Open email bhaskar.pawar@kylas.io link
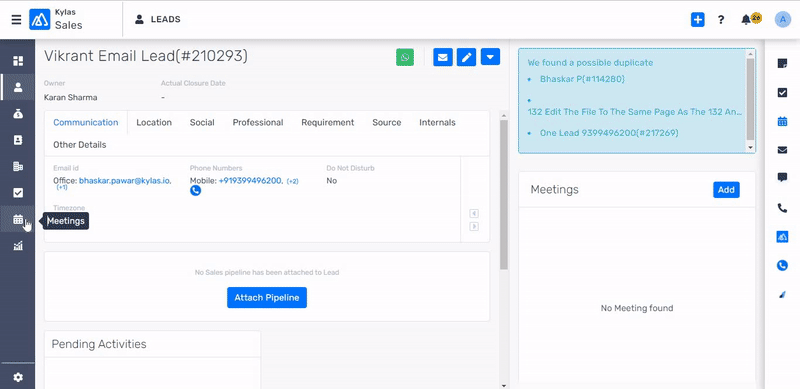 124,181
